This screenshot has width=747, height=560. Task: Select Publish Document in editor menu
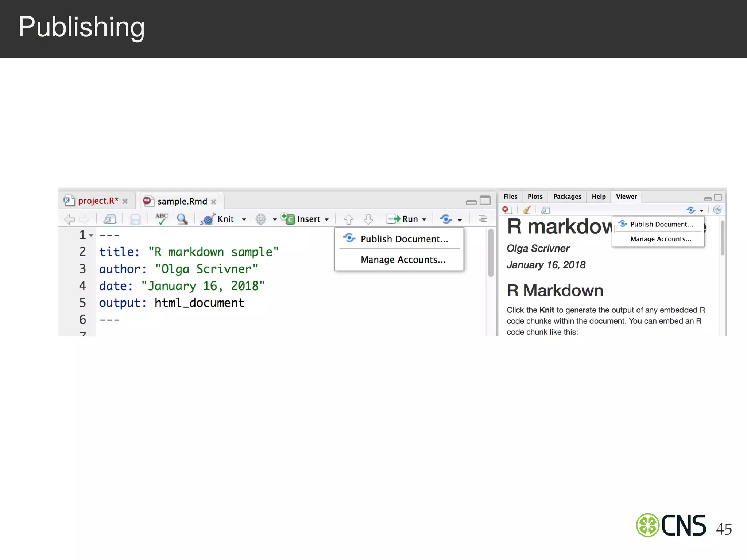(x=404, y=239)
